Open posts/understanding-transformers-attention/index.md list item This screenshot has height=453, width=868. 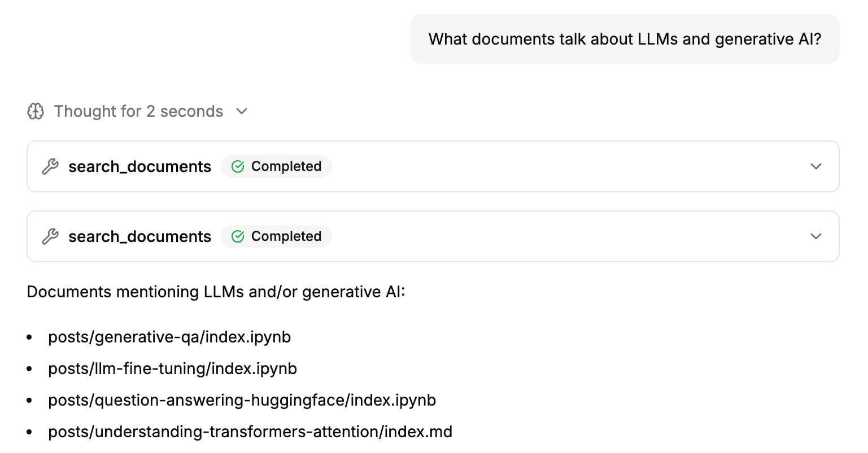[250, 432]
